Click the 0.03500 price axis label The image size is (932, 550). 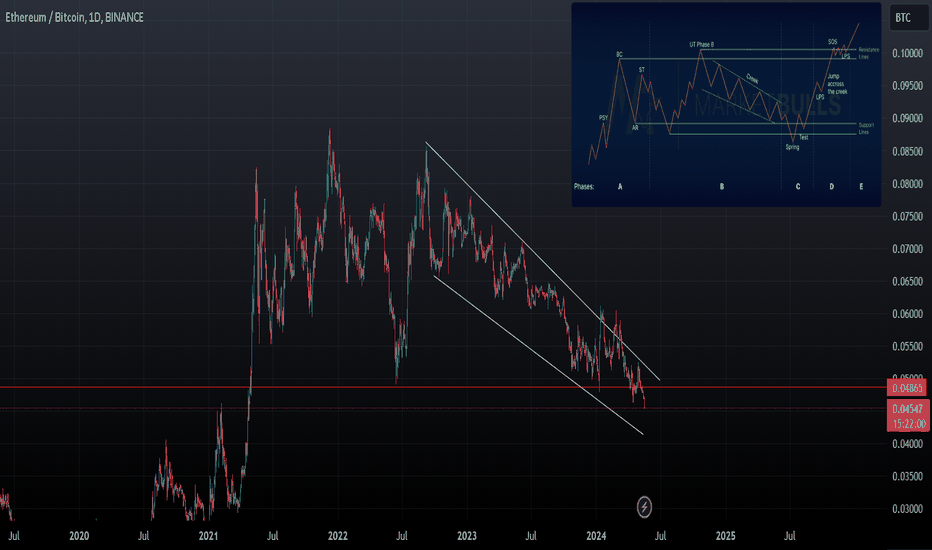[x=907, y=476]
